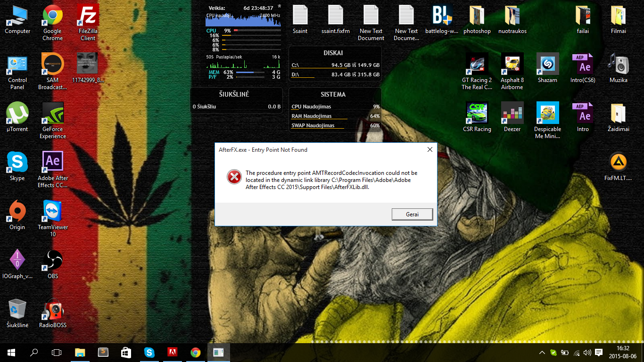Open Shazam app shortcut
Image resolution: width=644 pixels, height=362 pixels.
coord(547,68)
